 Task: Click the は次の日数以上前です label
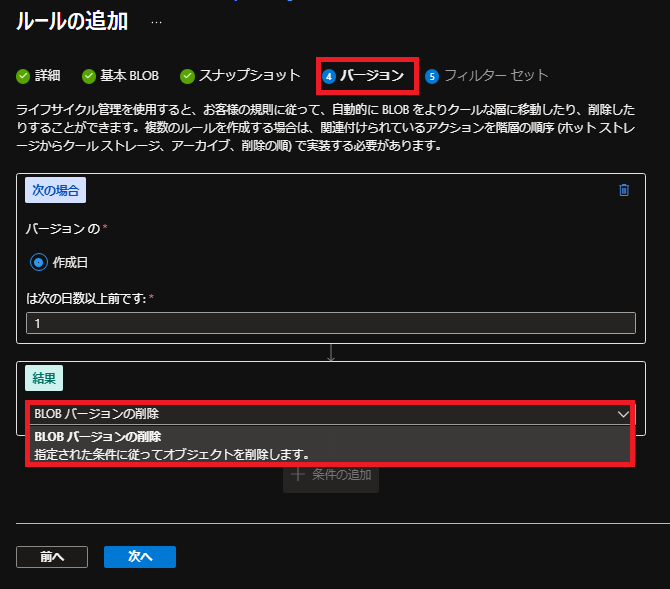[x=86, y=298]
